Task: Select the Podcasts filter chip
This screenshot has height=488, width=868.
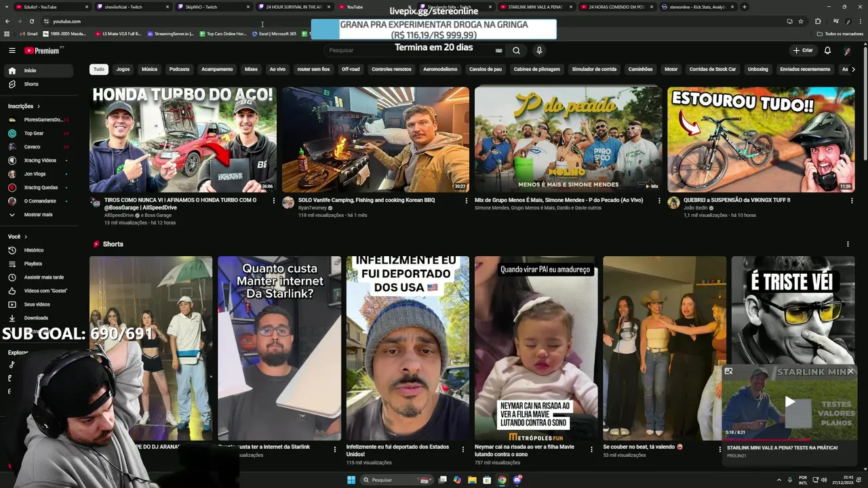Action: tap(180, 69)
